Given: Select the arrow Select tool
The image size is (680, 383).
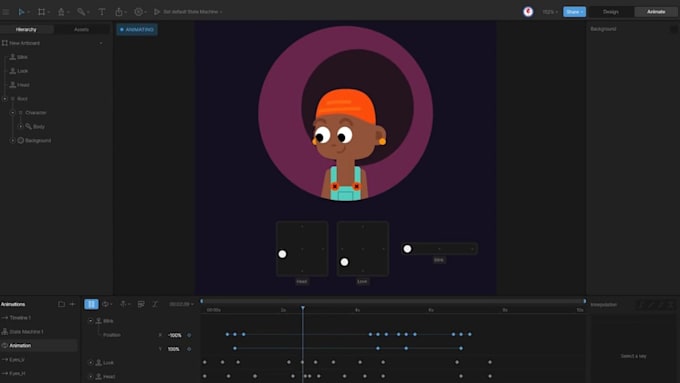Looking at the screenshot, I should tap(21, 12).
